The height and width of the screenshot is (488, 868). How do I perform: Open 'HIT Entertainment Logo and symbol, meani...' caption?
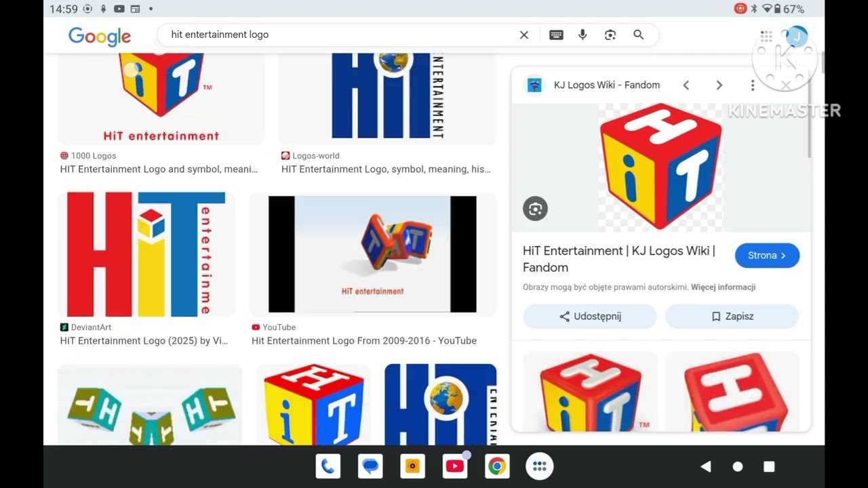click(159, 169)
